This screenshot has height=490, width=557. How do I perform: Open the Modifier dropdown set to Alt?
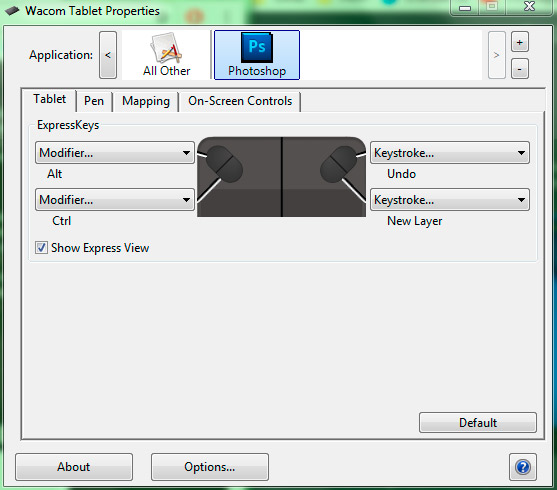coord(115,153)
